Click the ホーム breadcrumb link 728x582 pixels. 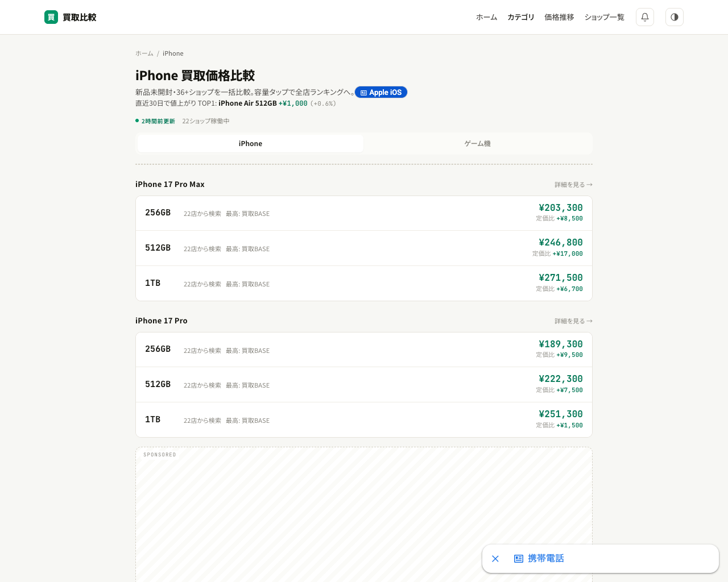pyautogui.click(x=144, y=53)
